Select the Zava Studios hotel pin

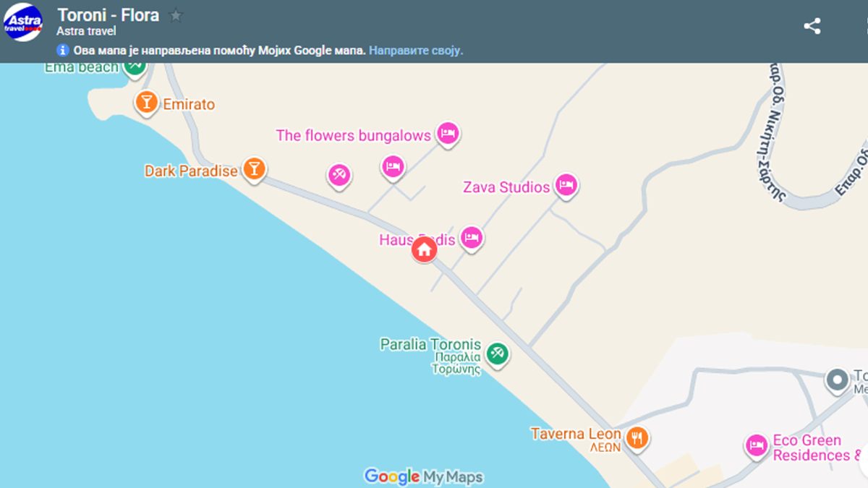point(566,185)
